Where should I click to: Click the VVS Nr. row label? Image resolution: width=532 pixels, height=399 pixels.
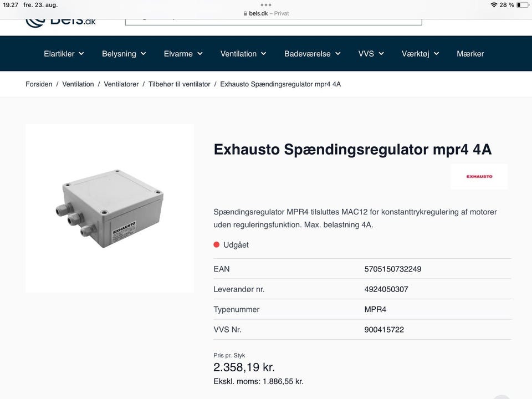point(227,330)
